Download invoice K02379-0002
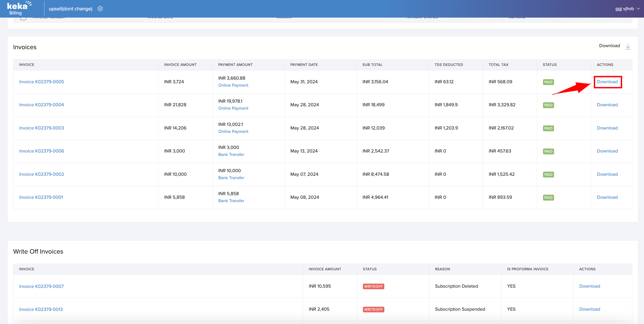This screenshot has height=324, width=644. click(x=607, y=174)
